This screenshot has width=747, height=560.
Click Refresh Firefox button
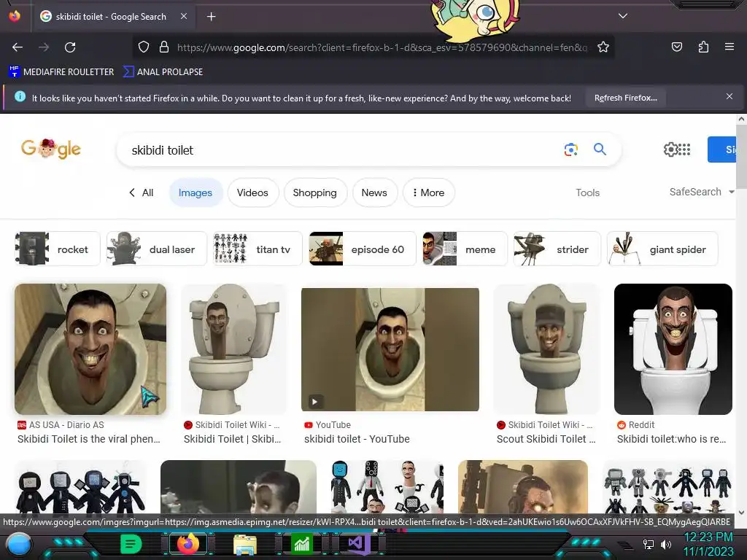tap(625, 98)
